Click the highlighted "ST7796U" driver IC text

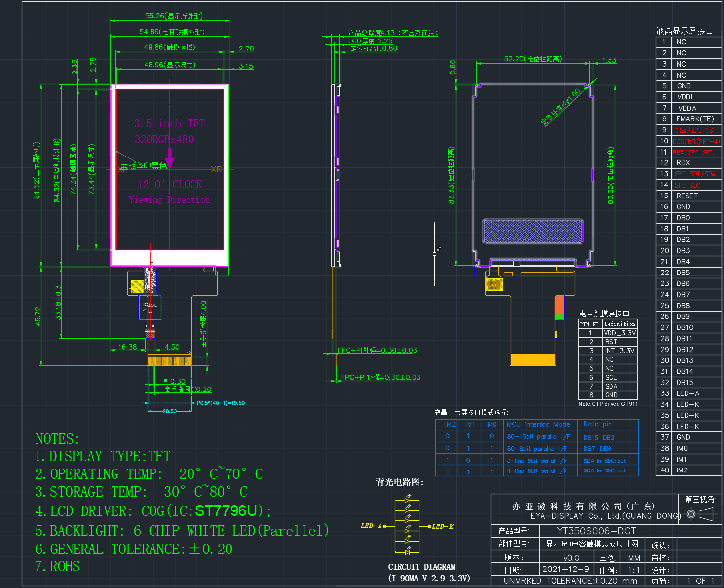click(226, 510)
